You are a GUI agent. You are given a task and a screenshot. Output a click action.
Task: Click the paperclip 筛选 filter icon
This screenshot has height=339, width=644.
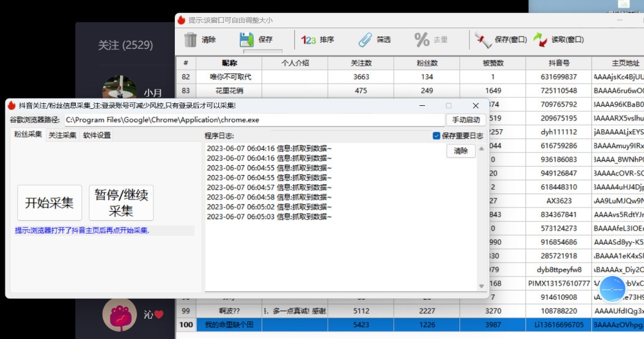pyautogui.click(x=365, y=40)
